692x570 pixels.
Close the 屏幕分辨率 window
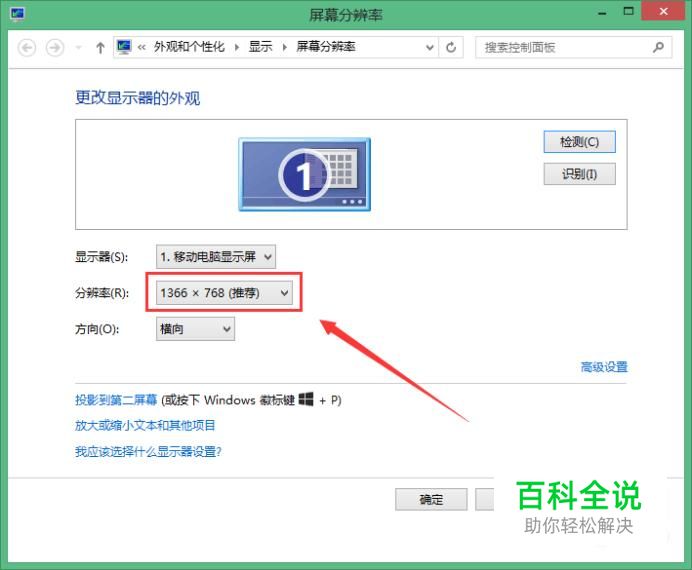point(662,11)
